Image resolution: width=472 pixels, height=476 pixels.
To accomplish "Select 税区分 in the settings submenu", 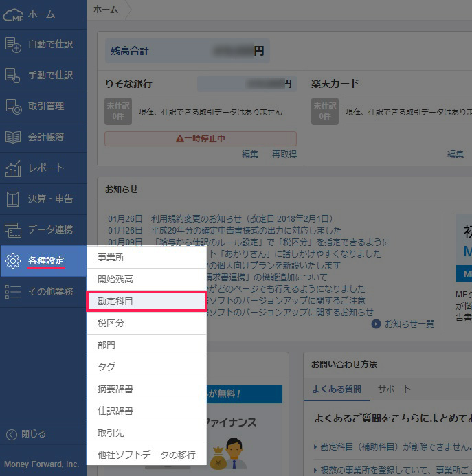I will [146, 324].
